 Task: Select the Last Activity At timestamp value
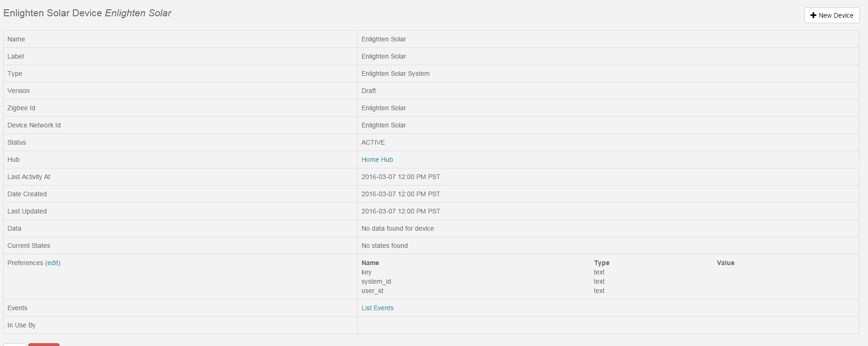(x=401, y=177)
